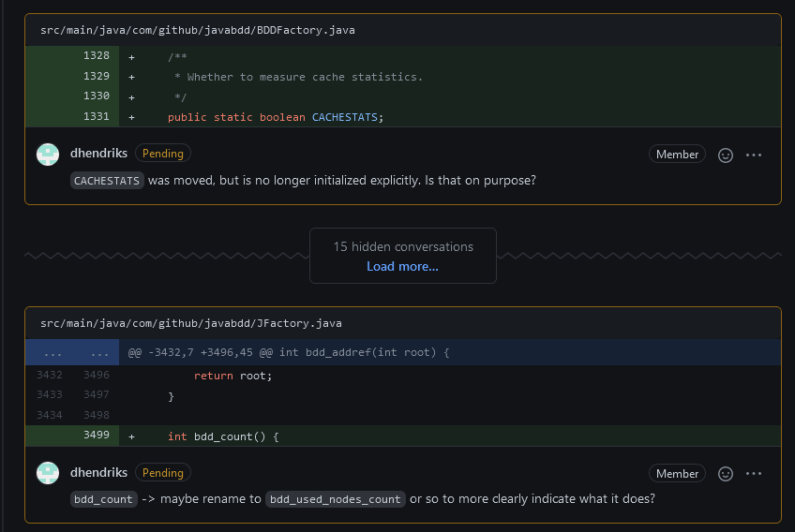The image size is (795, 532).
Task: Click line number 1331 in BDDFactory diff
Action: click(97, 117)
